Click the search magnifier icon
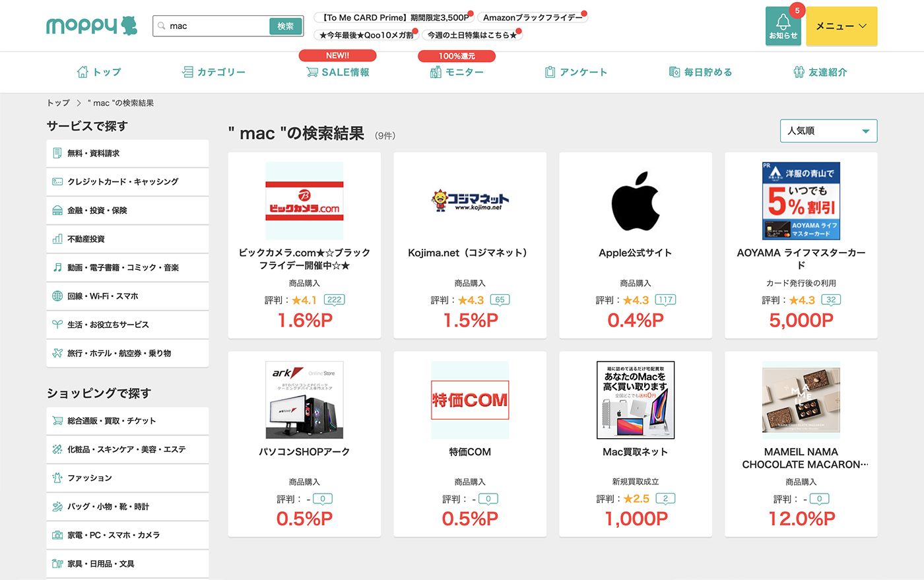This screenshot has width=924, height=580. [162, 26]
